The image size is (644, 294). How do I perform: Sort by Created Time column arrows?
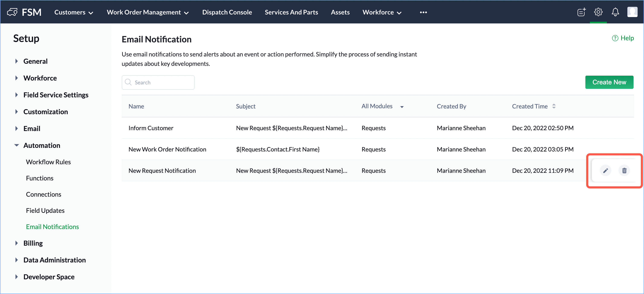click(554, 106)
